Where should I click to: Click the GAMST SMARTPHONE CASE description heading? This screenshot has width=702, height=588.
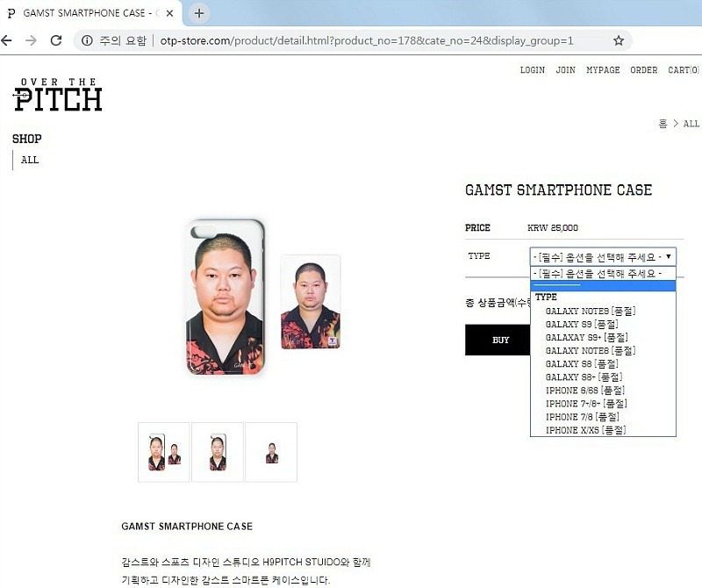tap(187, 527)
